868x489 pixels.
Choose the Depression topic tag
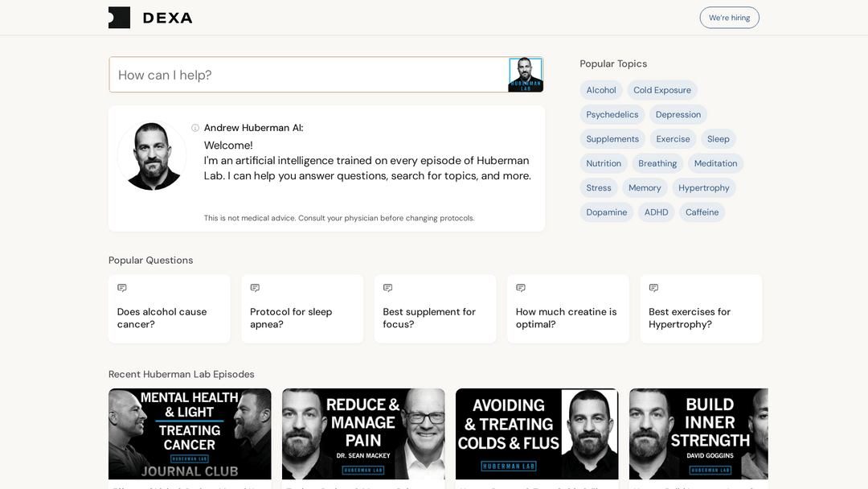[678, 115]
